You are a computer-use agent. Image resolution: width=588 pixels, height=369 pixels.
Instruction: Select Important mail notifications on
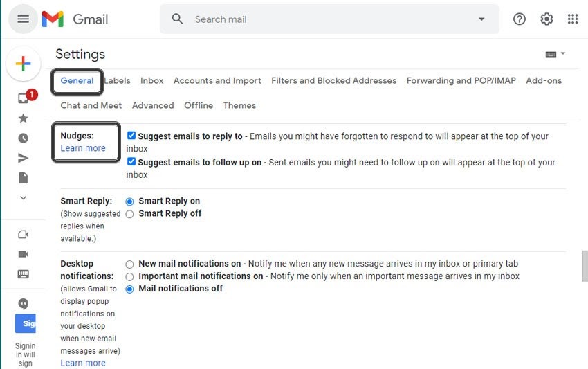(129, 277)
